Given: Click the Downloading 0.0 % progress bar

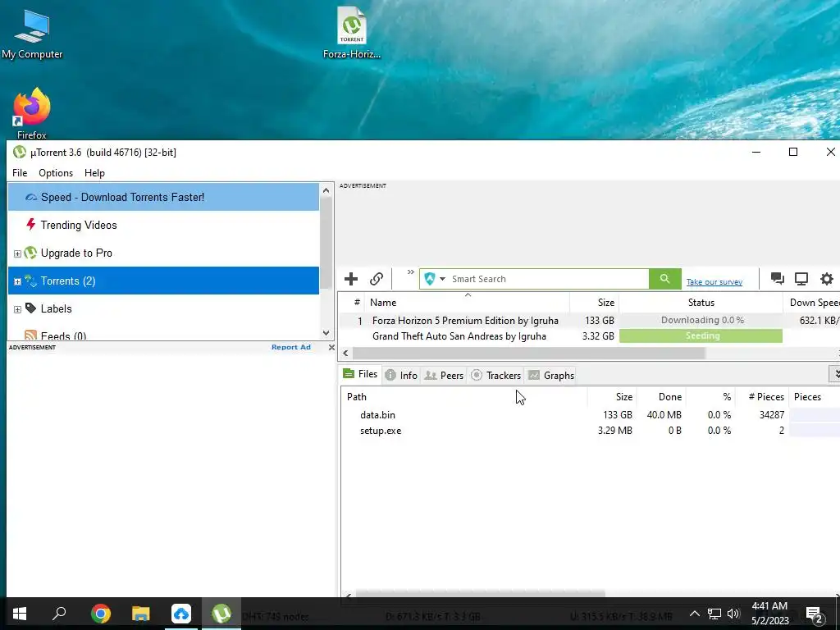Looking at the screenshot, I should (x=701, y=321).
